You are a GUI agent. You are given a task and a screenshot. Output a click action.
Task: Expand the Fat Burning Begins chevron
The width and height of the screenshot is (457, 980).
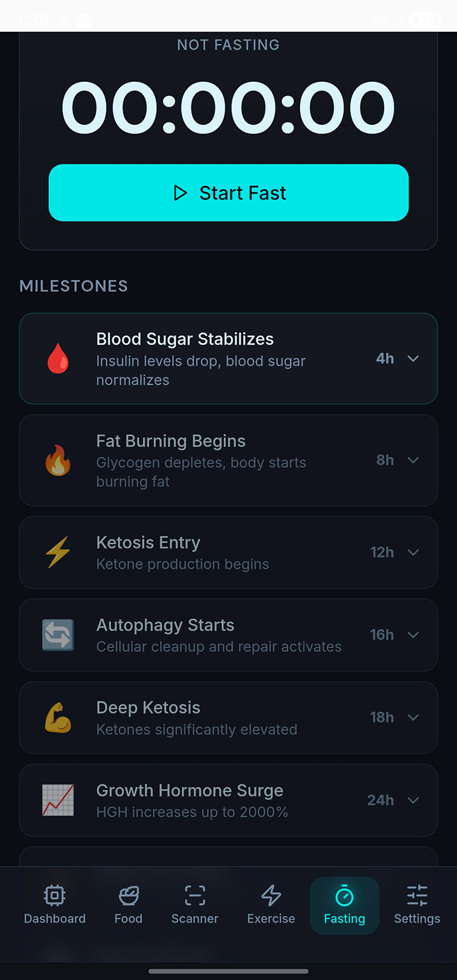click(x=413, y=460)
